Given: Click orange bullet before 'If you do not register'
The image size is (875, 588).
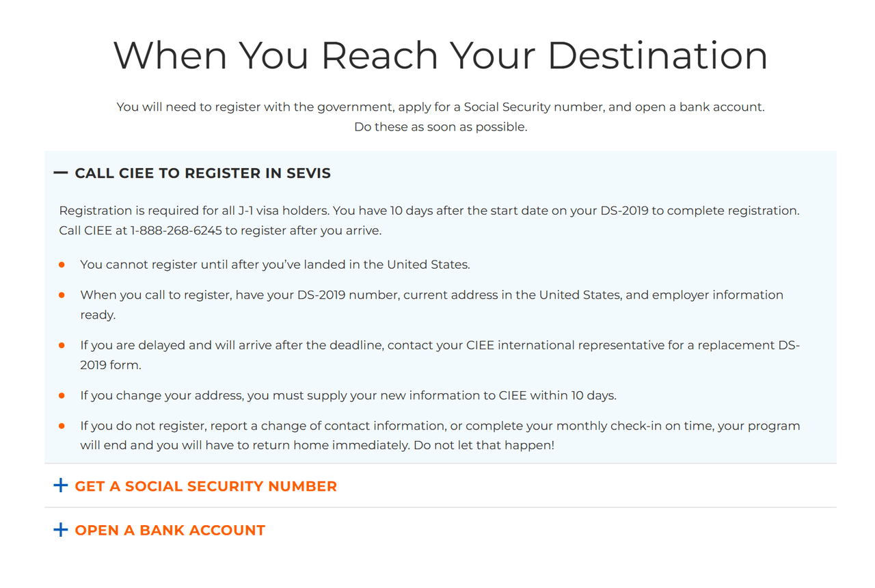Looking at the screenshot, I should pyautogui.click(x=62, y=425).
